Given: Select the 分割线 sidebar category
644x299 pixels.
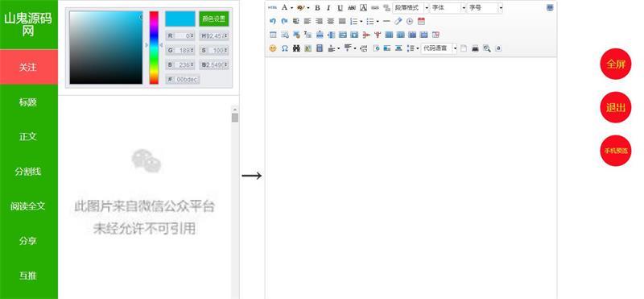Looking at the screenshot, I should (x=28, y=172).
